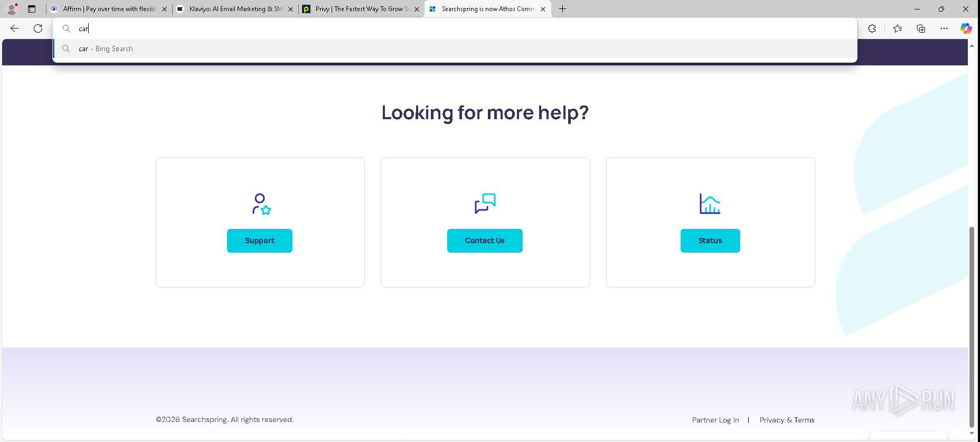Click the Status chart icon
980x442 pixels.
(710, 204)
